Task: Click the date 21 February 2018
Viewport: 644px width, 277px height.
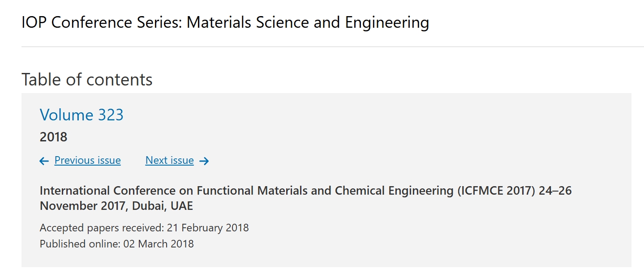Action: pyautogui.click(x=208, y=228)
